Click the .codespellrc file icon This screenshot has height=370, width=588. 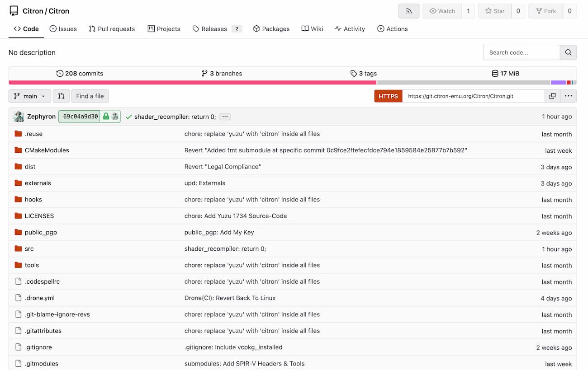(x=18, y=281)
